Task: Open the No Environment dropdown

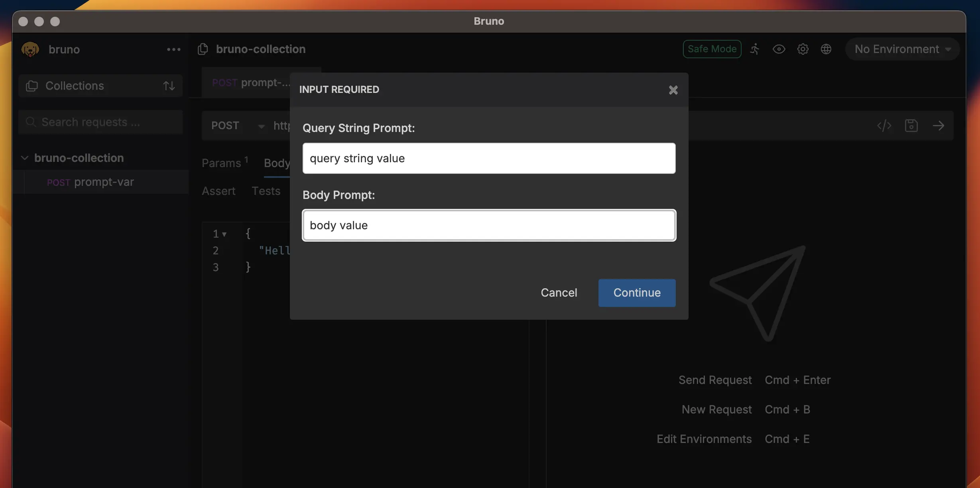Action: pyautogui.click(x=902, y=49)
